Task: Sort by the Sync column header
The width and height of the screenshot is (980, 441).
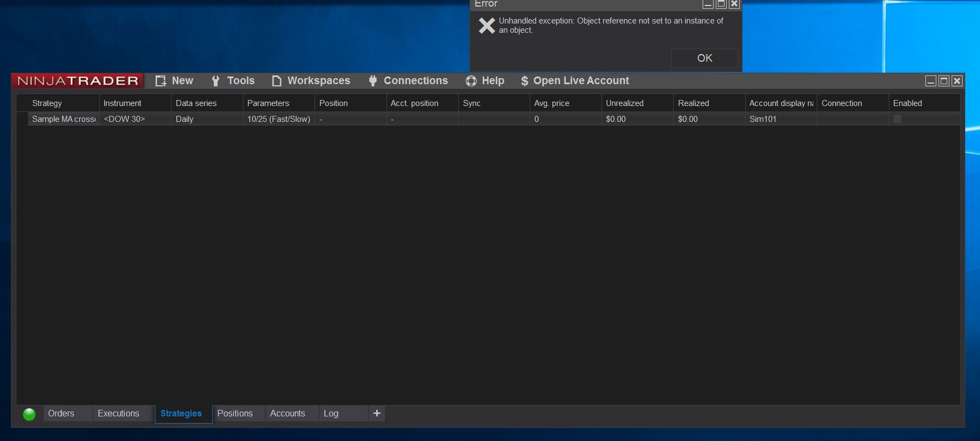Action: coord(494,103)
